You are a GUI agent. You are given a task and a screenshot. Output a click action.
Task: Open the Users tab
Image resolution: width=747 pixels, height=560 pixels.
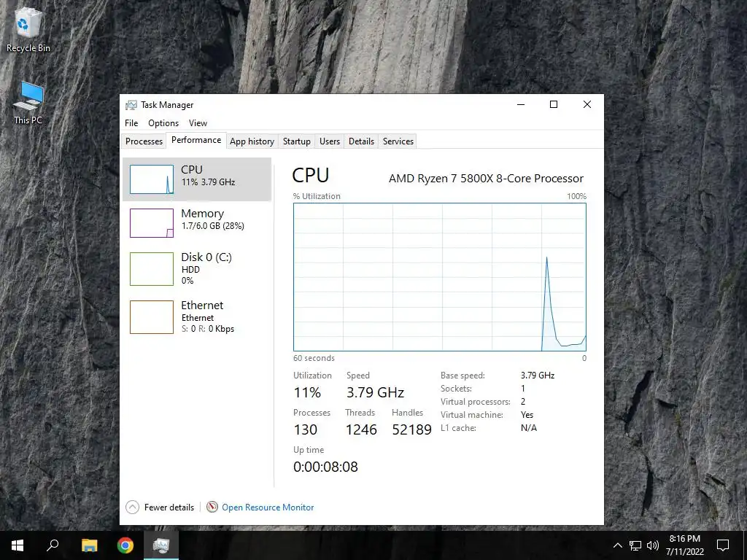pyautogui.click(x=330, y=141)
